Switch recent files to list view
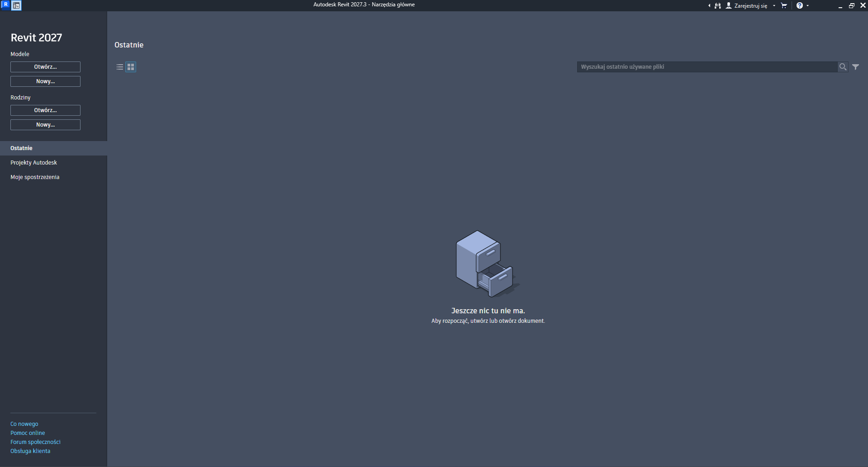This screenshot has width=868, height=467. (120, 67)
